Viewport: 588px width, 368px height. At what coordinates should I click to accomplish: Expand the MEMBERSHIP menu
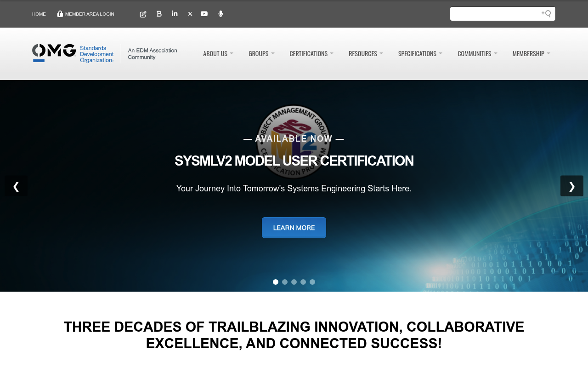531,53
